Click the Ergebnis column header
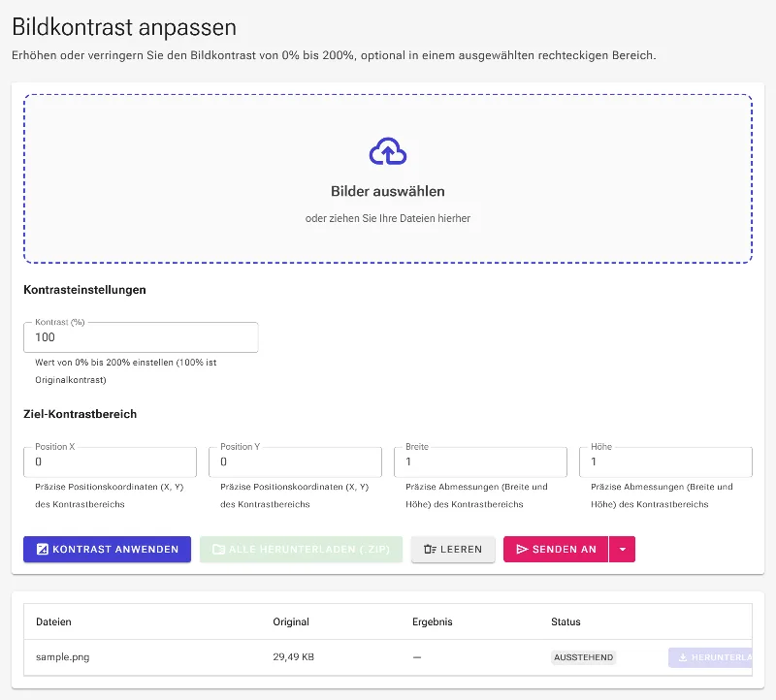This screenshot has width=776, height=700. pos(432,621)
